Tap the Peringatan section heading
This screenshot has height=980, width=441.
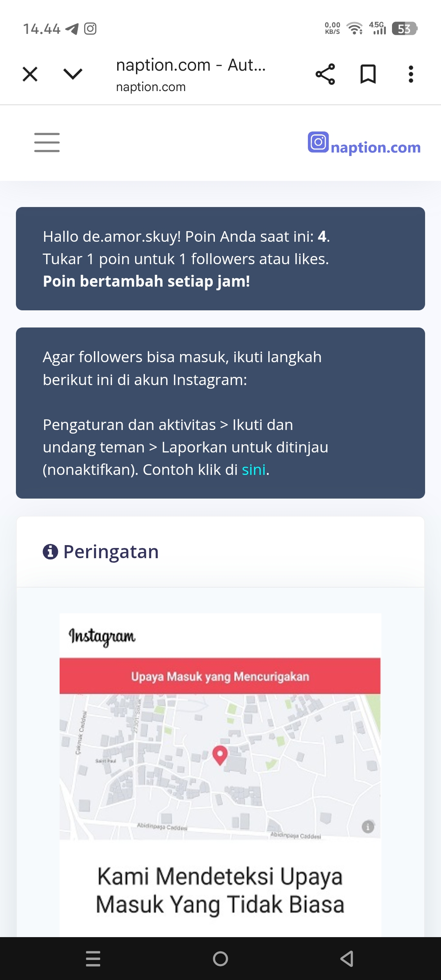pos(111,552)
